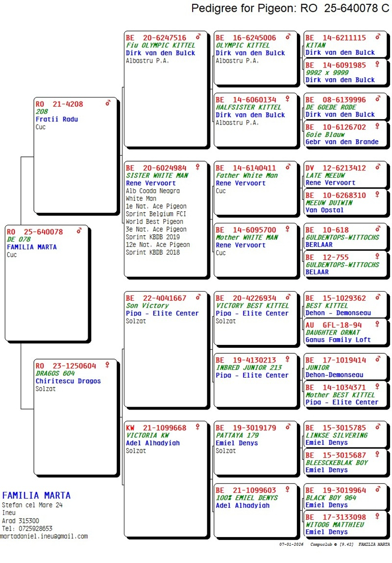Click the male symbol beside RO 21-4208

tap(108, 103)
